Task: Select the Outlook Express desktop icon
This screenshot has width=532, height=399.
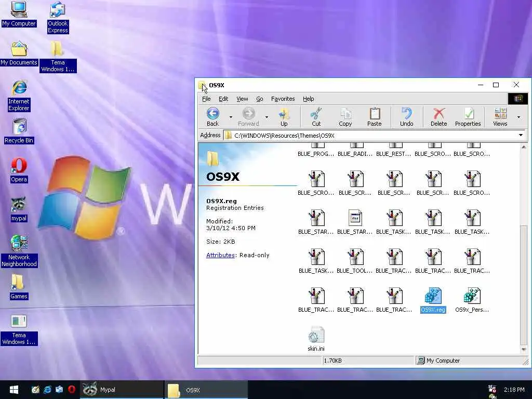Action: (x=58, y=18)
